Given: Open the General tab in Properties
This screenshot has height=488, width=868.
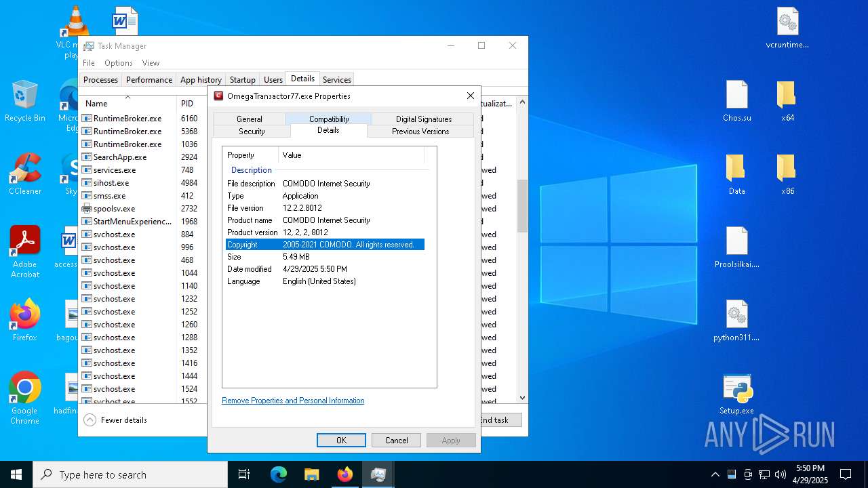Looking at the screenshot, I should pyautogui.click(x=249, y=119).
